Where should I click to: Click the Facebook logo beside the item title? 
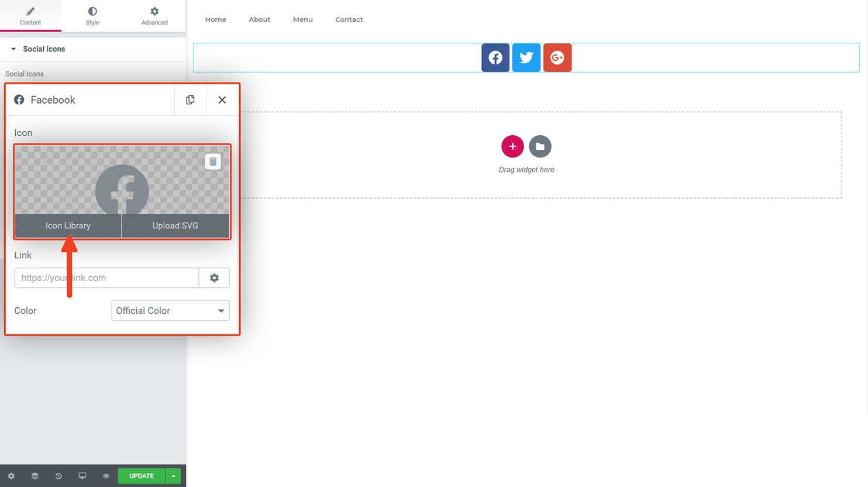tap(19, 100)
